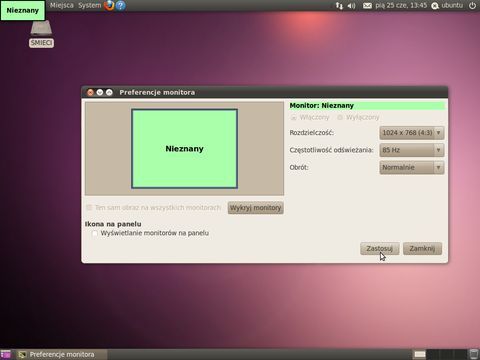
Task: Open the mail envelope indicator
Action: point(367,6)
